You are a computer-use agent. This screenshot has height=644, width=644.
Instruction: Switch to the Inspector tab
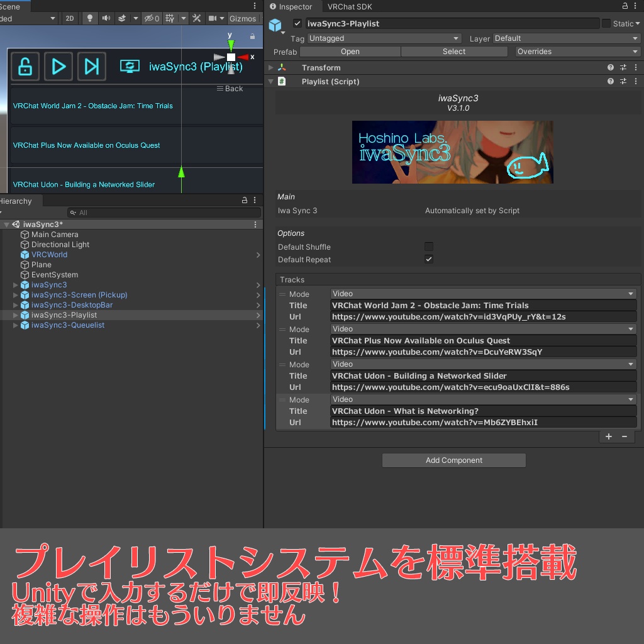pos(291,6)
